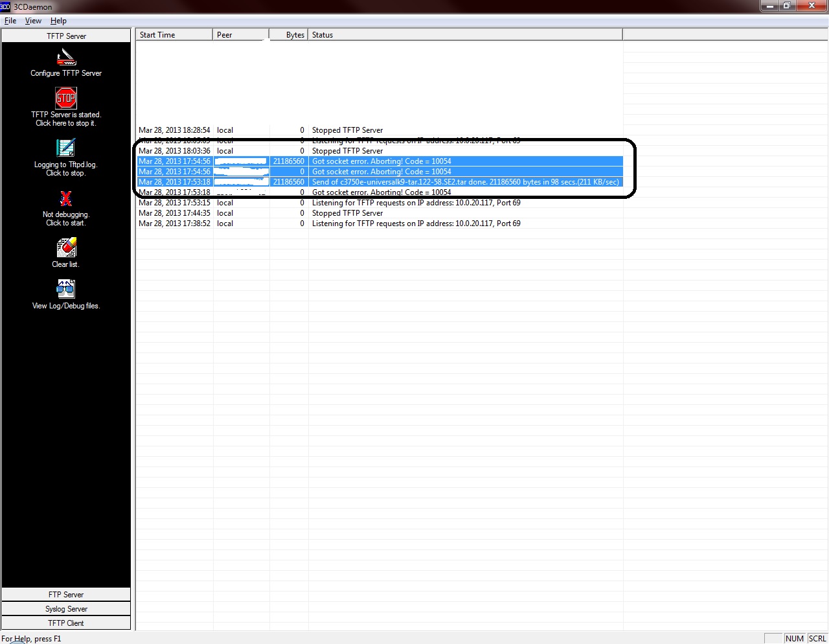Click the Start Time column header
The image size is (829, 644).
click(x=174, y=35)
